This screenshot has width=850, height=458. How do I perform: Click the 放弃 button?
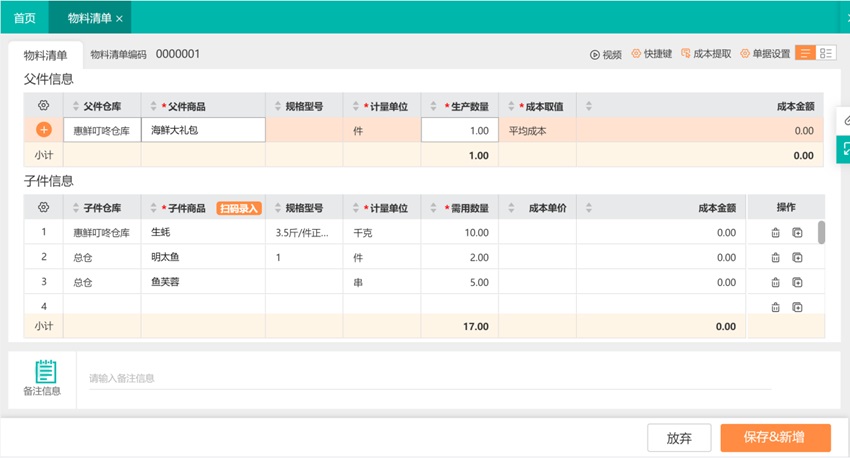tap(679, 438)
